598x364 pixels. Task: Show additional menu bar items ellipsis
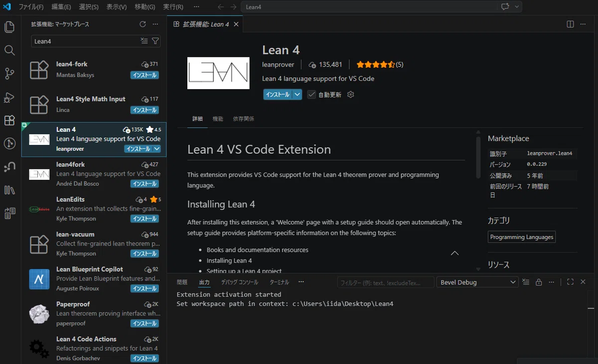(196, 7)
